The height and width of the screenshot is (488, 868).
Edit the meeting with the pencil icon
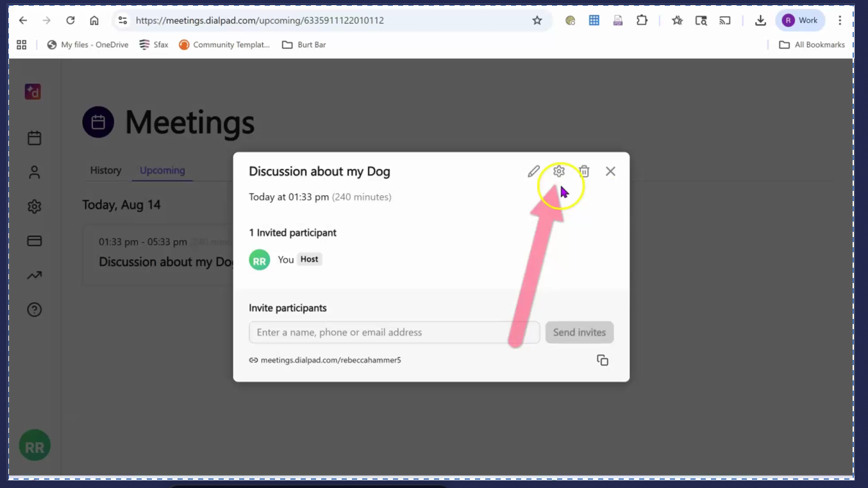tap(533, 171)
